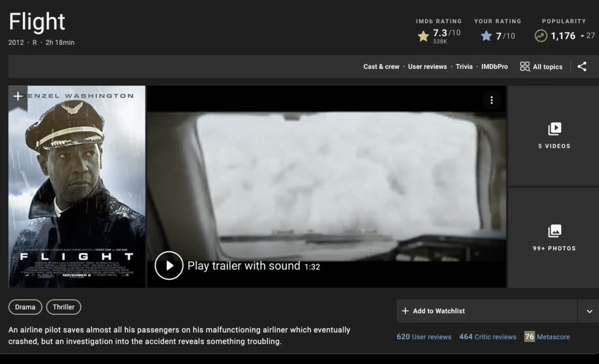
Task: Click the '2h 18min' runtime text
Action: tap(60, 43)
